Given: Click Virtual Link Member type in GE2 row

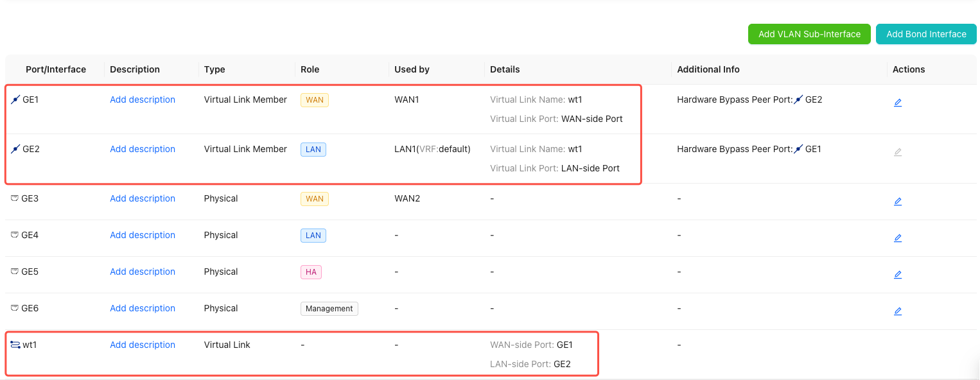Looking at the screenshot, I should pos(245,149).
